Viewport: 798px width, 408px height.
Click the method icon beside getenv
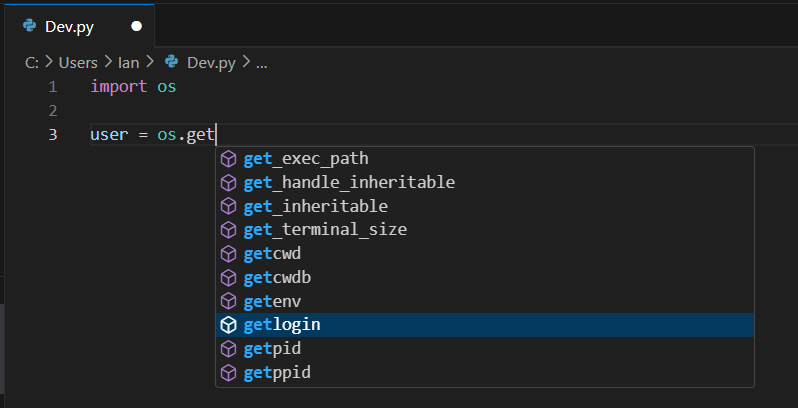click(228, 301)
